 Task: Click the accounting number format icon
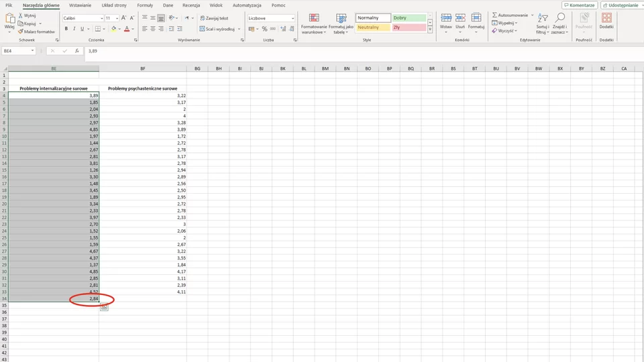252,29
